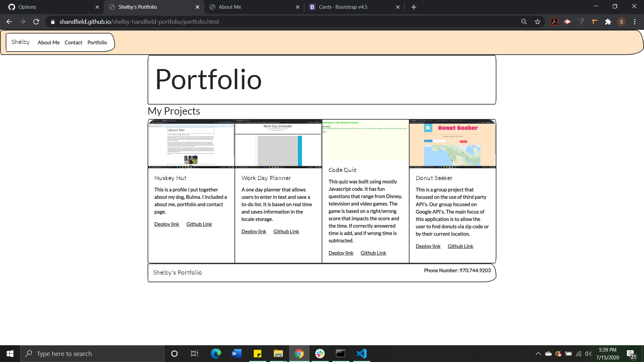Click the Extensions puzzle piece icon

click(x=608, y=21)
